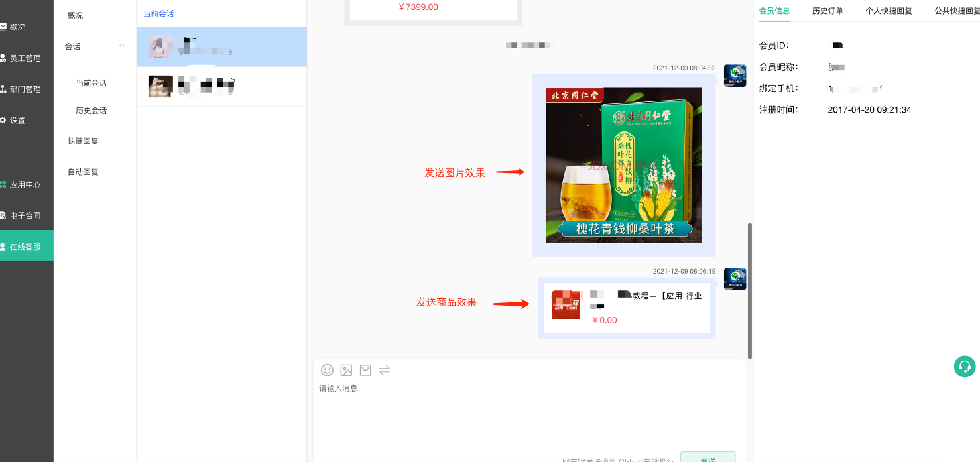Open 电子合同 in the left sidebar
The width and height of the screenshot is (980, 462).
pyautogui.click(x=25, y=216)
